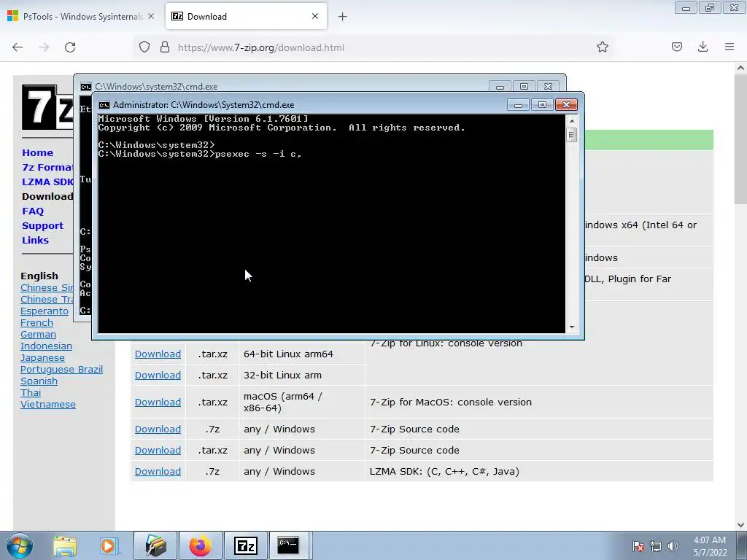
Task: Switch language to Japanese
Action: click(42, 357)
